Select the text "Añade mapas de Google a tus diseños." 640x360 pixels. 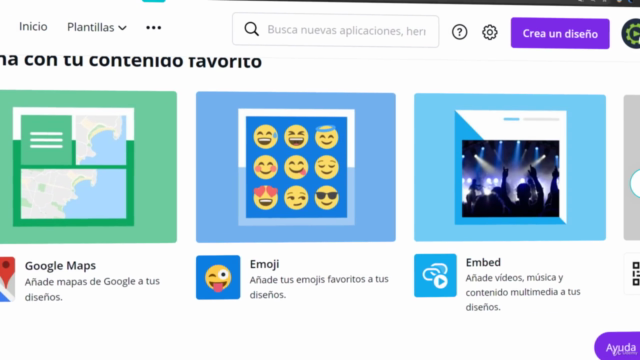(x=92, y=289)
